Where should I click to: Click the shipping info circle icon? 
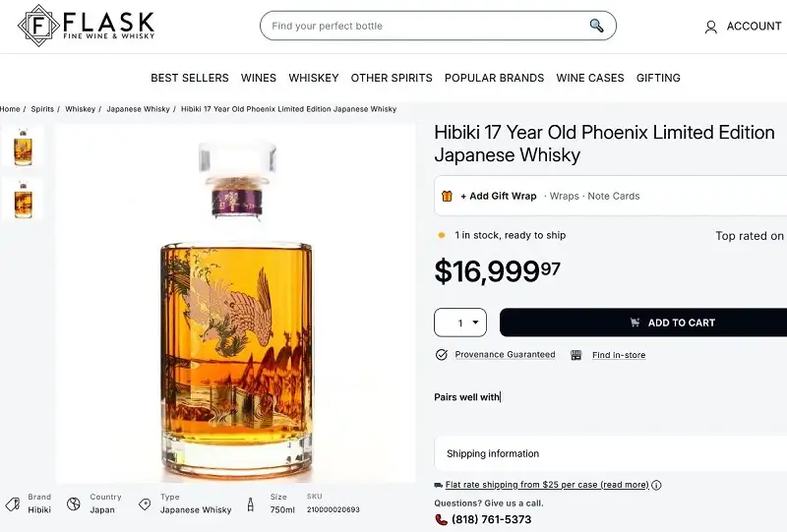coord(657,485)
